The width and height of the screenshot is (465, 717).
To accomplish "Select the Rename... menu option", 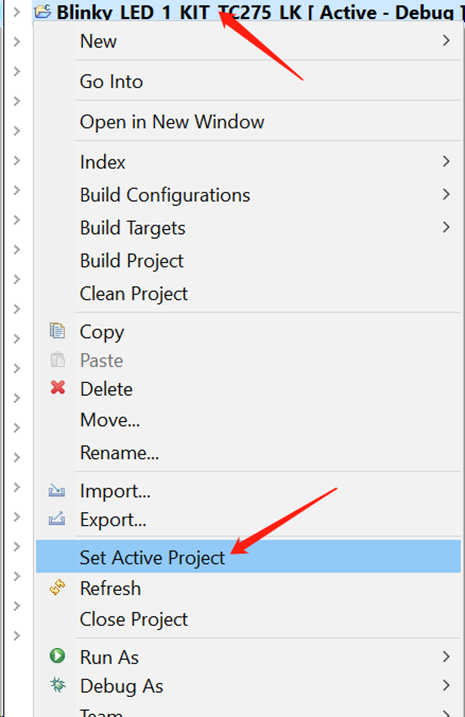I will pos(119,453).
